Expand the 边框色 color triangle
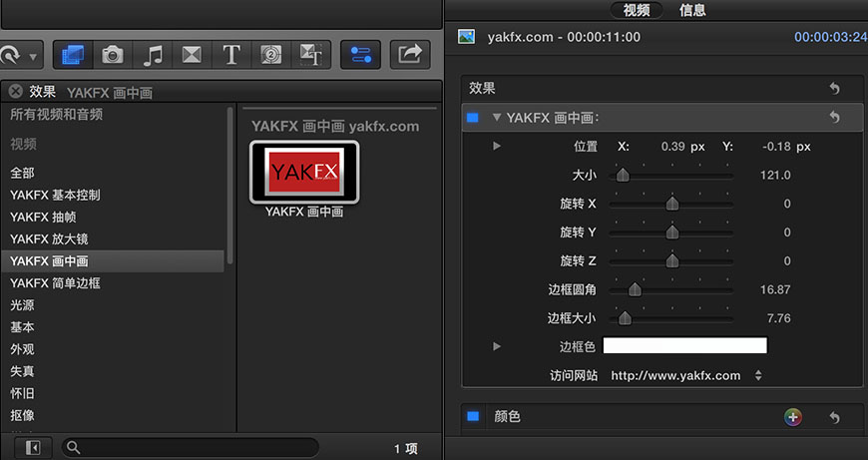 tap(497, 346)
